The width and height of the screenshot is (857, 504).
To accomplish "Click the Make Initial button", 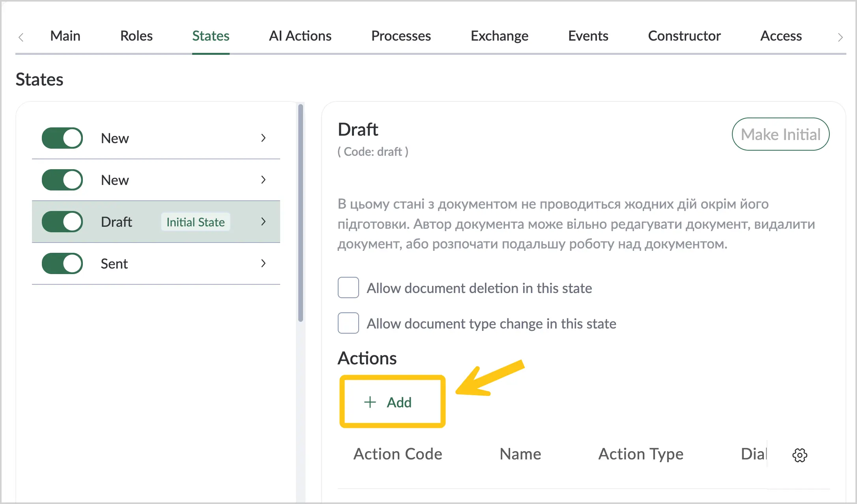I will pos(780,134).
